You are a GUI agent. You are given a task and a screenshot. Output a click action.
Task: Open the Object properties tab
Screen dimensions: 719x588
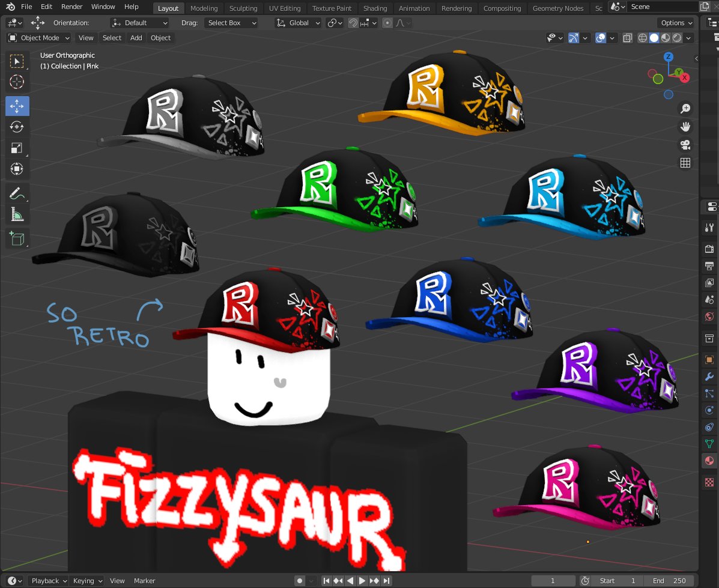(x=709, y=360)
